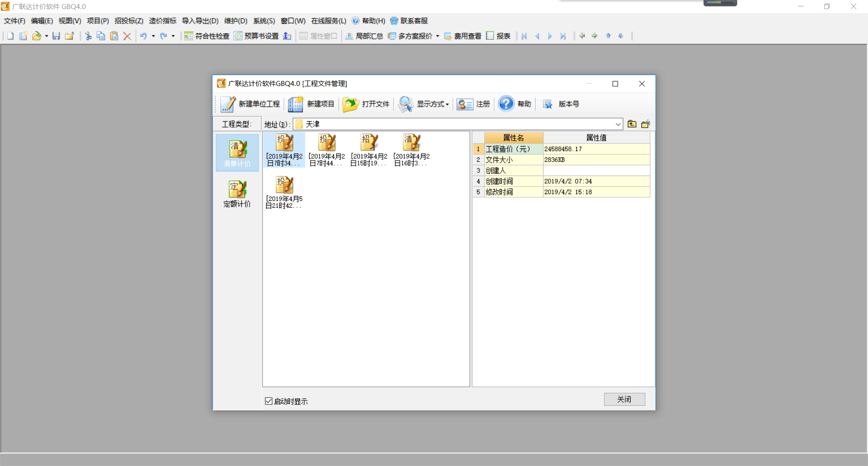Expand the 多方案报价 dropdown arrow

click(438, 36)
